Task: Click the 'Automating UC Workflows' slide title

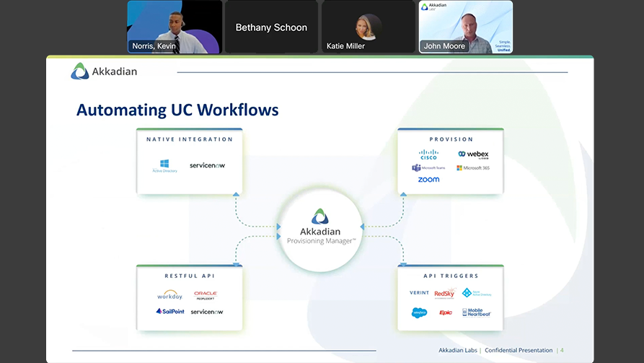Action: click(177, 110)
